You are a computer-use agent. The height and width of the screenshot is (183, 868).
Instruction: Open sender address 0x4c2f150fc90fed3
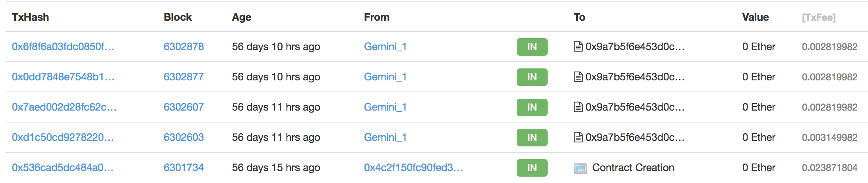coord(413,168)
